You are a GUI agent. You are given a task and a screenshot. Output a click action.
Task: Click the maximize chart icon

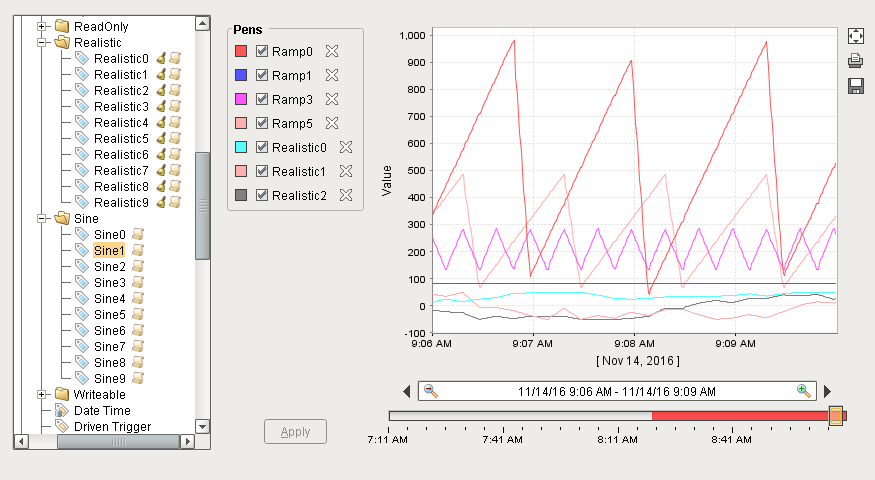[855, 36]
